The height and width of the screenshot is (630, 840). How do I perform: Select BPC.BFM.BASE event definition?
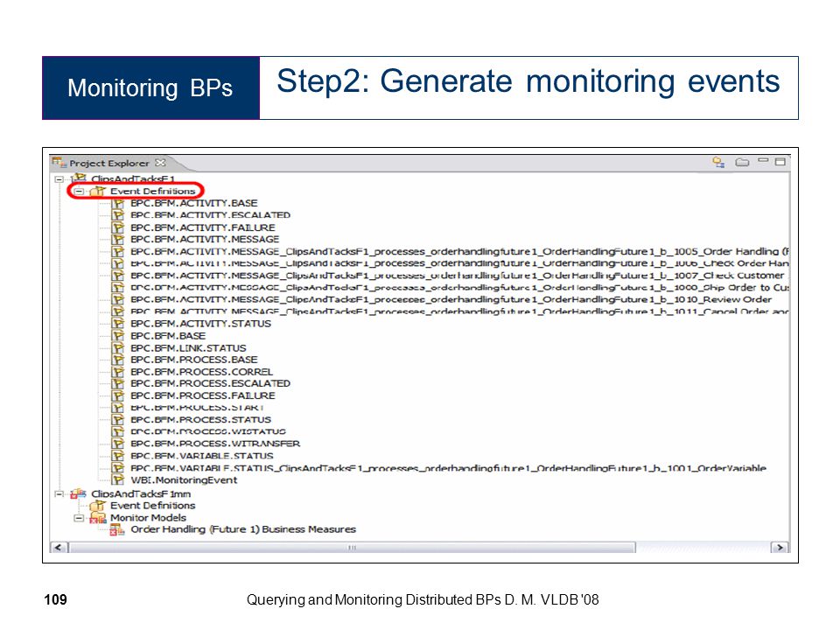pyautogui.click(x=168, y=336)
